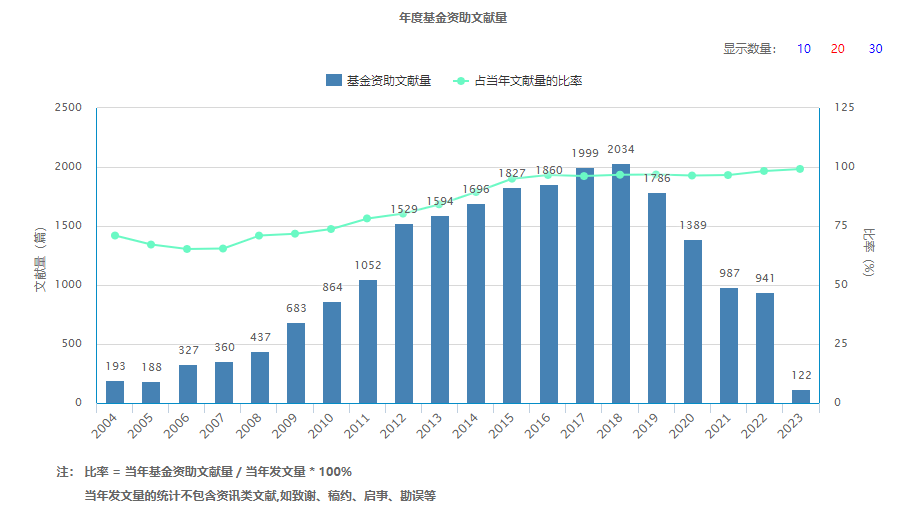Click the note line starting with 当年发文量的统计
Screen dimensions: 901x521
(x=260, y=496)
